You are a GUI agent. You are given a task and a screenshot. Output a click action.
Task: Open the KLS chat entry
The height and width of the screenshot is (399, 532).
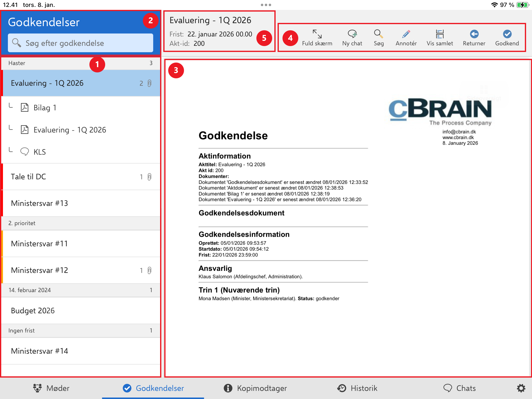[81, 152]
